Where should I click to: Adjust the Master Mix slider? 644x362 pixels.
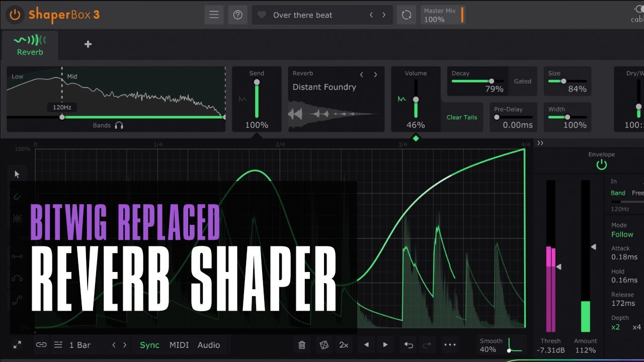[443, 15]
